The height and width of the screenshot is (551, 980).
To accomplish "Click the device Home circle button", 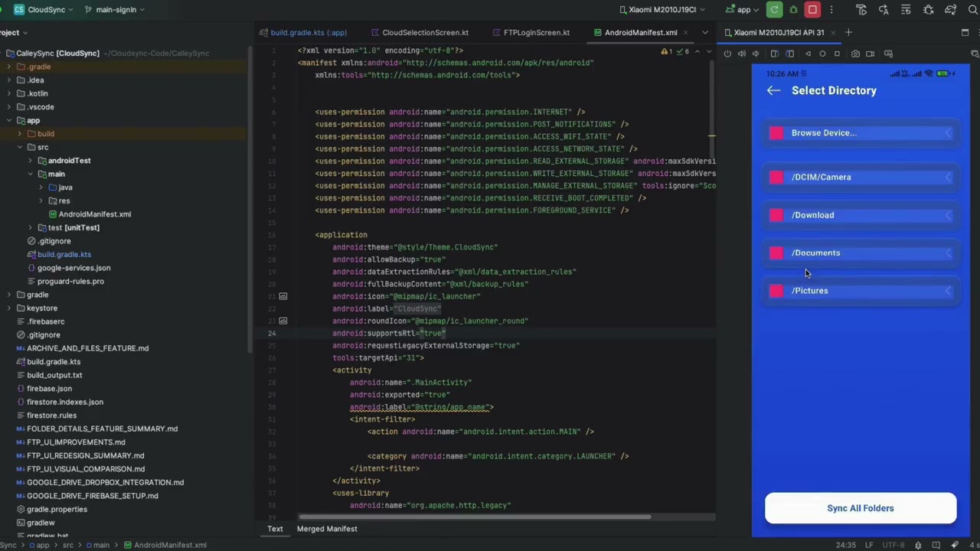I will 822,54.
